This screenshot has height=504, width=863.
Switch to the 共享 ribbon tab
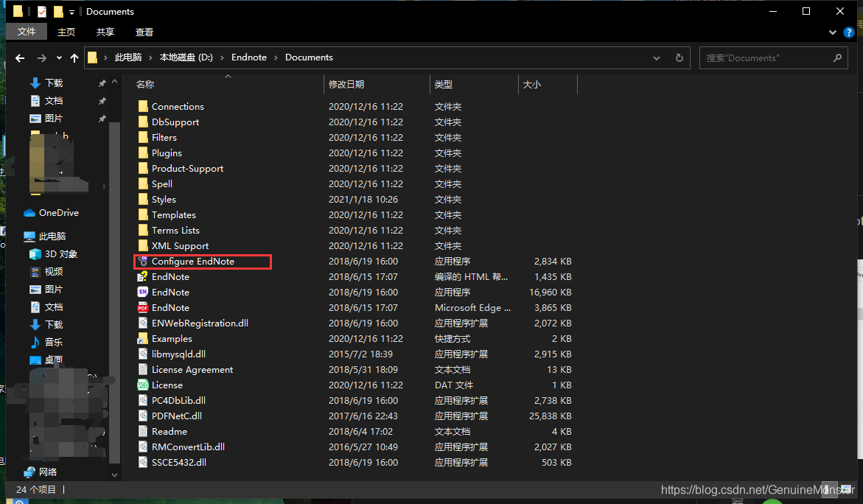coord(105,32)
